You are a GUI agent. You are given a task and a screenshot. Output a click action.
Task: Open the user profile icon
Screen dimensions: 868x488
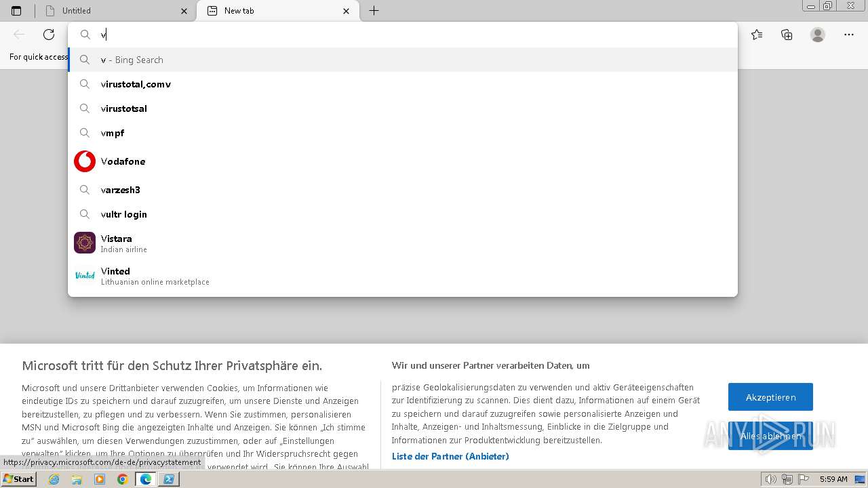[818, 35]
